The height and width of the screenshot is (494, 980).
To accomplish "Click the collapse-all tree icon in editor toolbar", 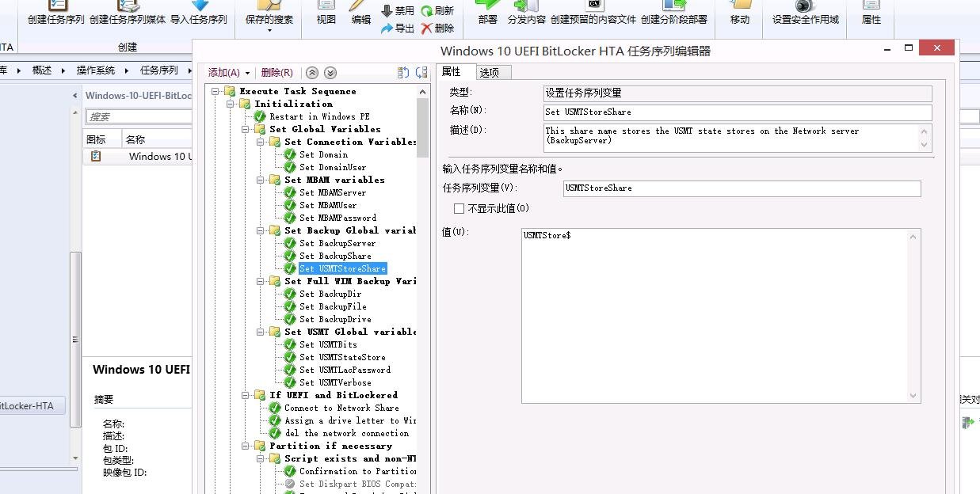I will pos(422,73).
